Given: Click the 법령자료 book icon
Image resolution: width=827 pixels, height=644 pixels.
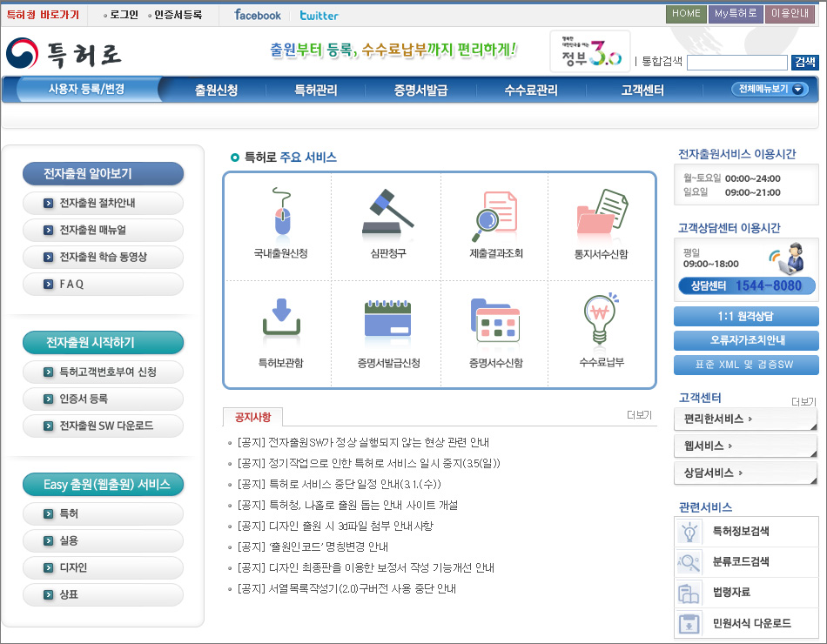Looking at the screenshot, I should [689, 593].
